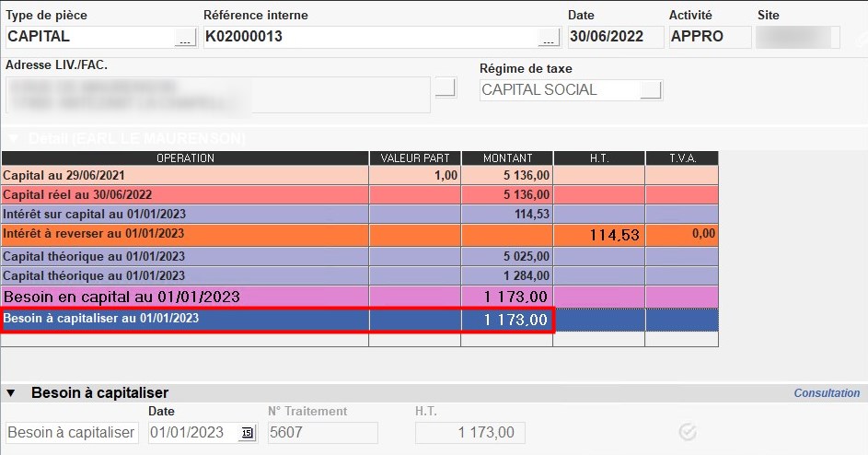Select the Capital réel au 30/06/2022 row
The image size is (868, 455).
[185, 195]
